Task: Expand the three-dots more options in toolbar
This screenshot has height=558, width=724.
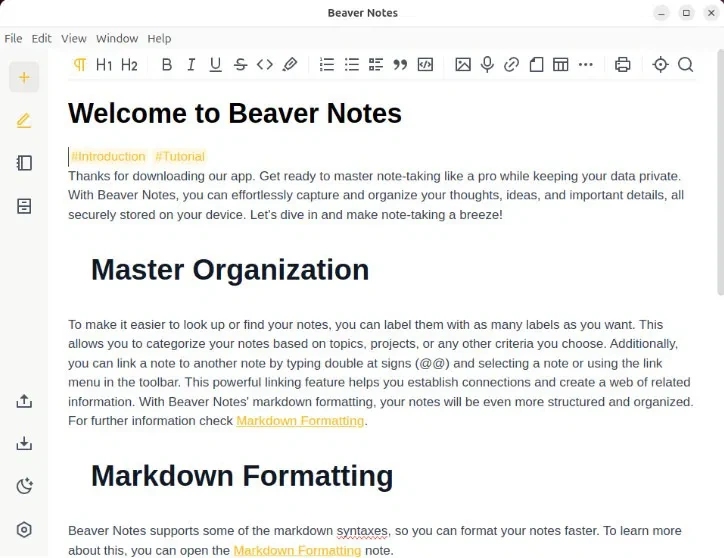Action: (x=586, y=65)
